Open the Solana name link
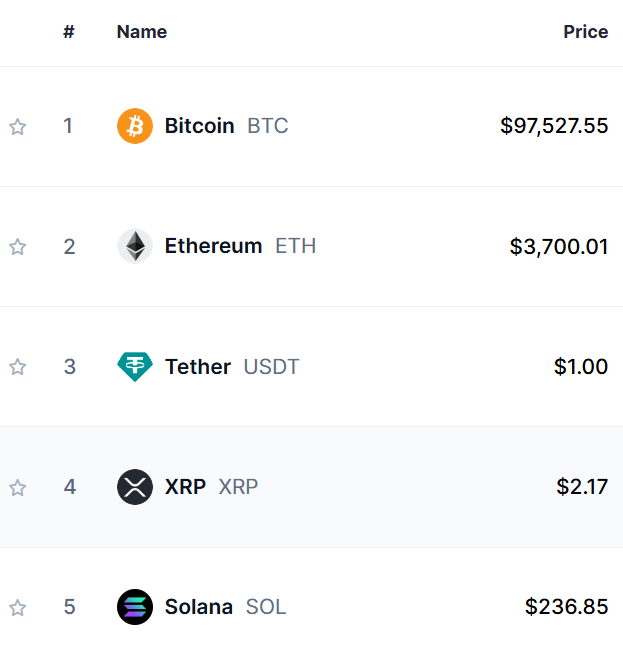Screen dimensions: 623x666 [199, 607]
